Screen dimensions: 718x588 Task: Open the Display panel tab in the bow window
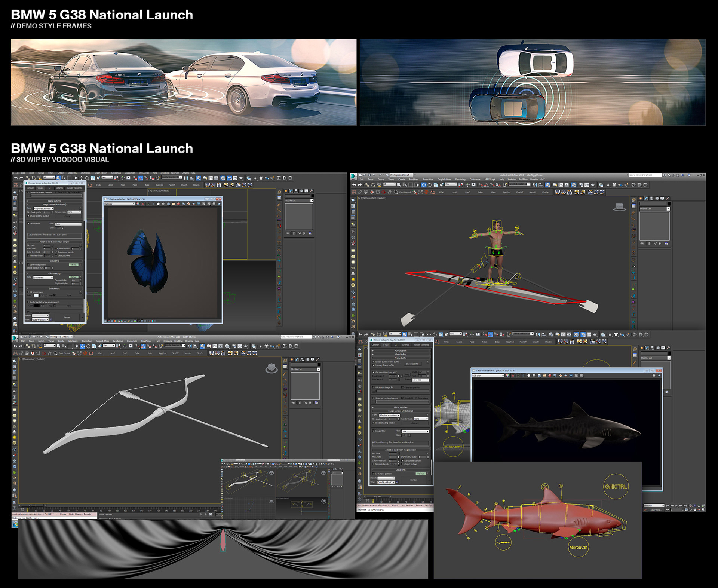(313, 359)
